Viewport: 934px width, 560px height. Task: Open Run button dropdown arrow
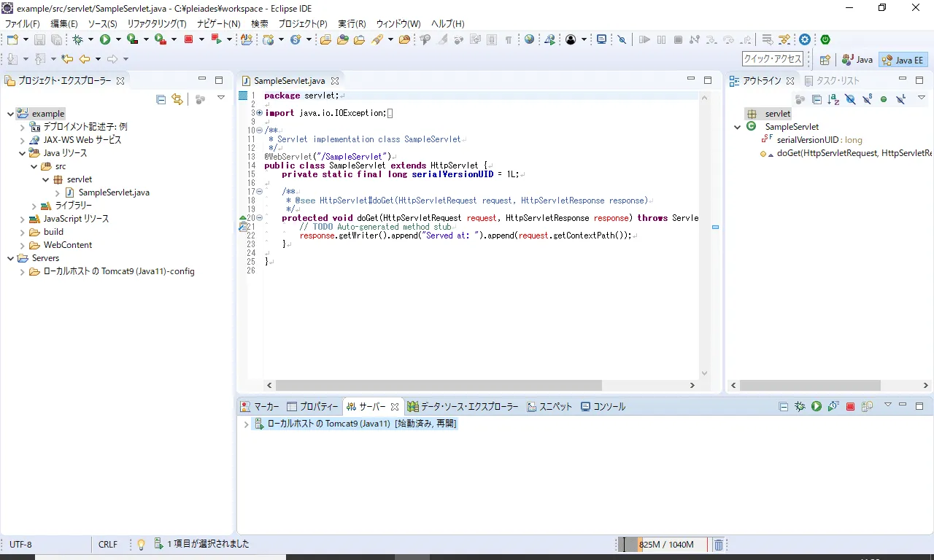pos(117,39)
